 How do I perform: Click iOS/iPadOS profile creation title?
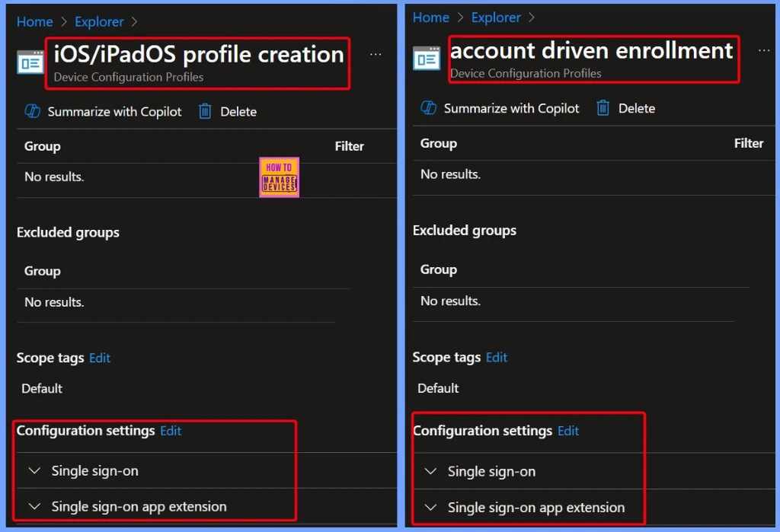199,54
